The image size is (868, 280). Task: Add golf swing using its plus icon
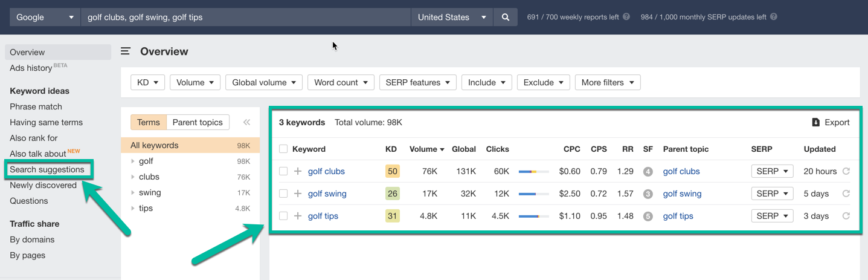pyautogui.click(x=298, y=194)
